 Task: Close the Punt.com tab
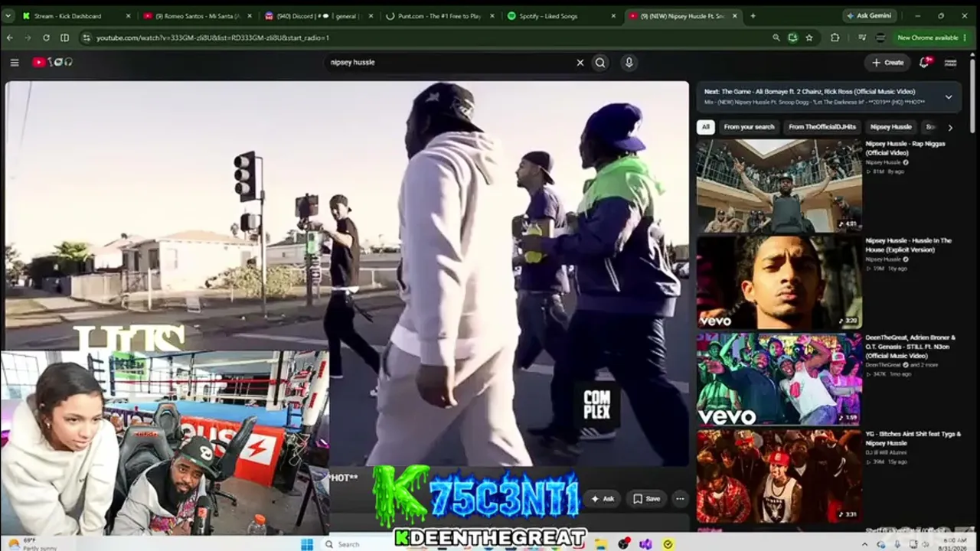coord(492,15)
